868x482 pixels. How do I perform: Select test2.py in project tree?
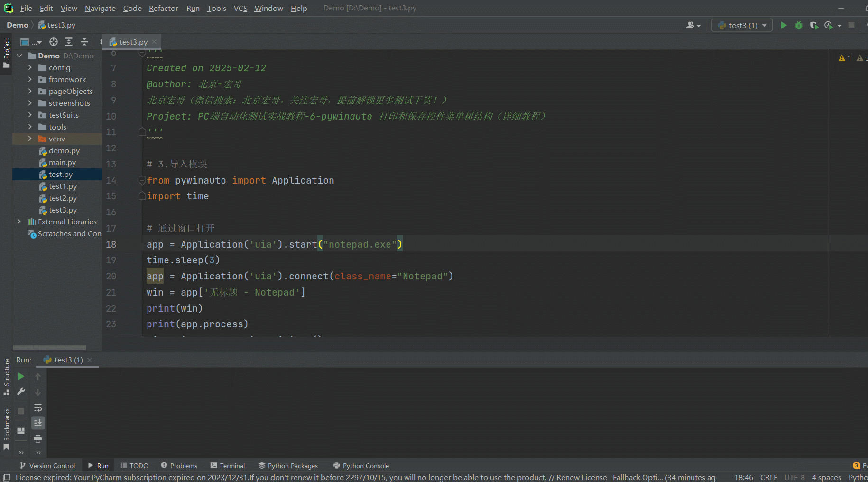pyautogui.click(x=63, y=198)
